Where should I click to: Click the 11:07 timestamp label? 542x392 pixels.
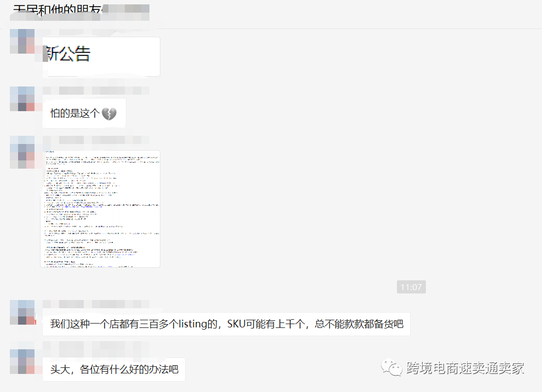411,286
